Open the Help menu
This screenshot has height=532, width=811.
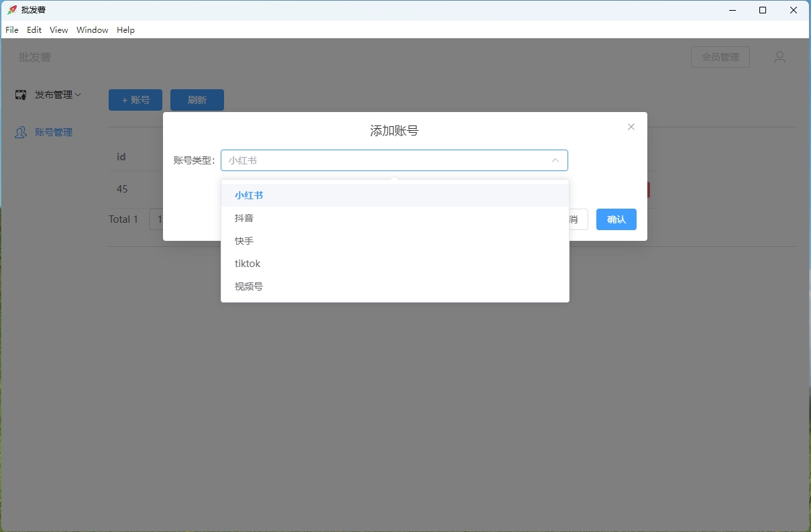125,30
